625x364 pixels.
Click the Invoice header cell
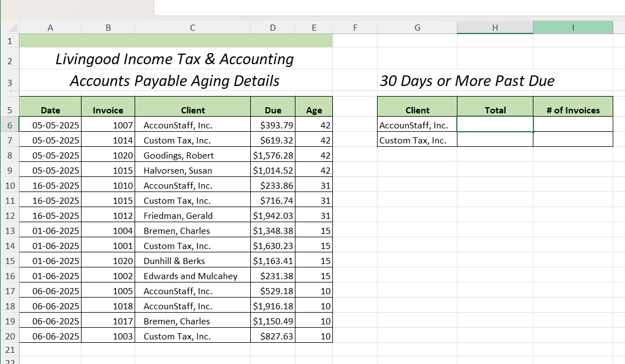108,110
